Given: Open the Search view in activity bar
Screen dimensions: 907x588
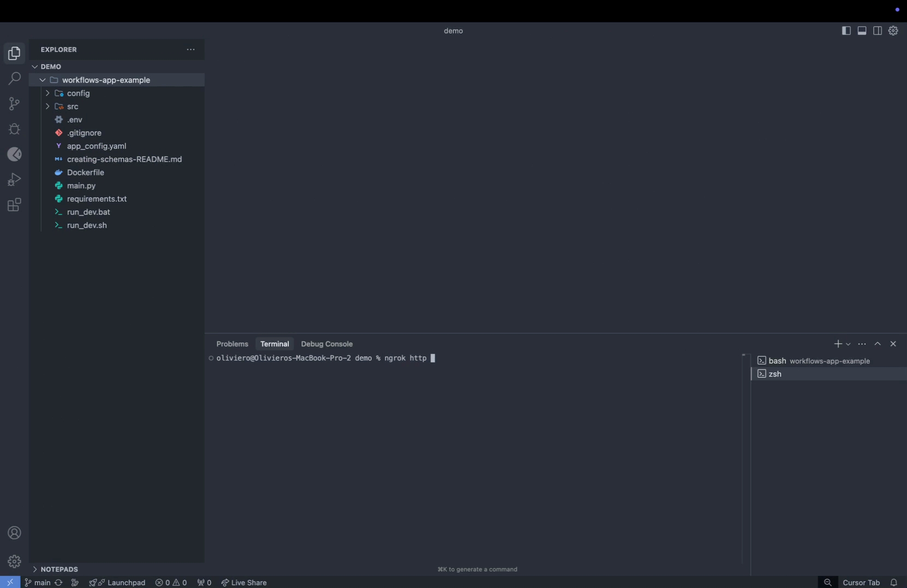Looking at the screenshot, I should 14,79.
